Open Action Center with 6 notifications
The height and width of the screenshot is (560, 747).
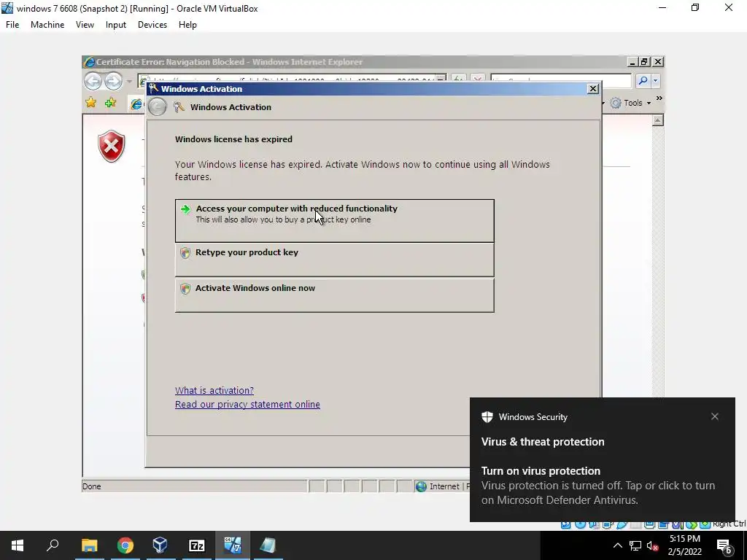tap(724, 545)
